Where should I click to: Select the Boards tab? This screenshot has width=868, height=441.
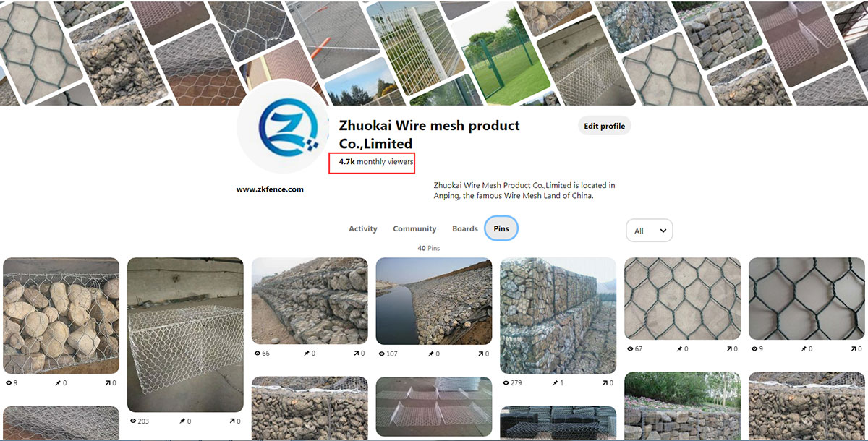coord(465,228)
